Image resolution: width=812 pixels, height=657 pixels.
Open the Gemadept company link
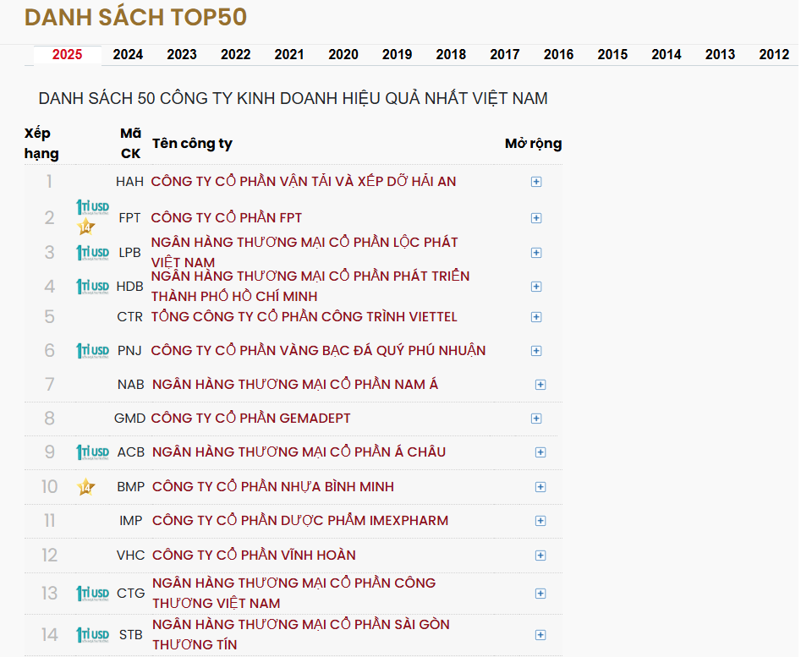(250, 418)
